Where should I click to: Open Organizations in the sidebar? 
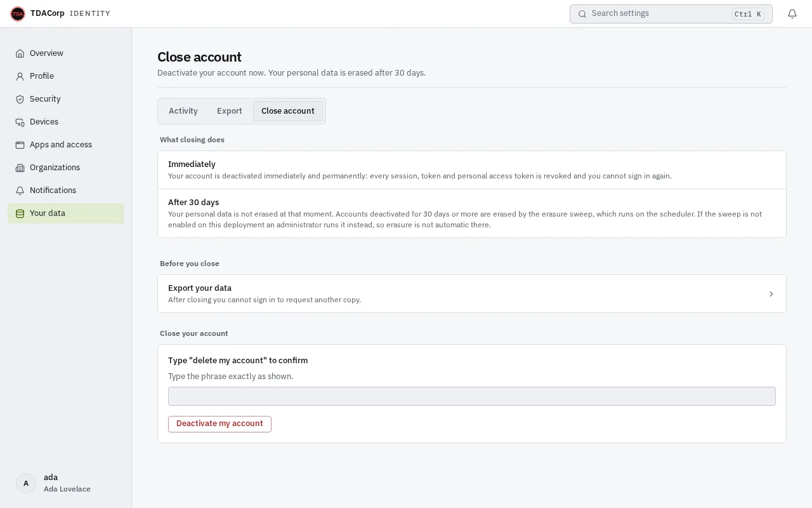click(66, 168)
